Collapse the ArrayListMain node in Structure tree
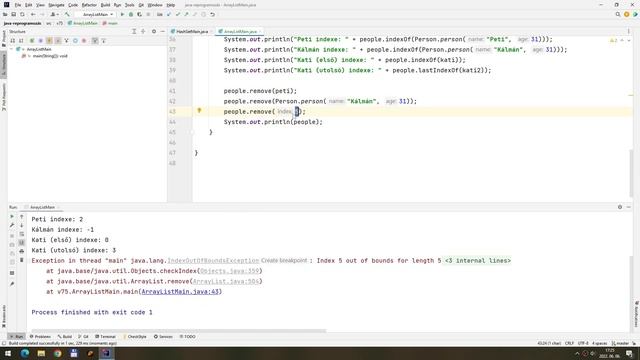The image size is (640, 360). (11, 49)
